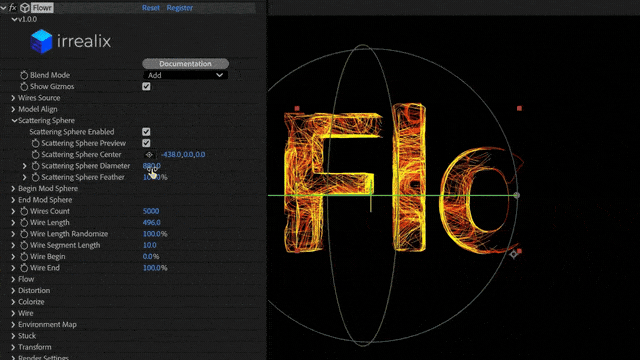Click the Flowr effect cube icon
The width and height of the screenshot is (640, 360).
coord(25,8)
